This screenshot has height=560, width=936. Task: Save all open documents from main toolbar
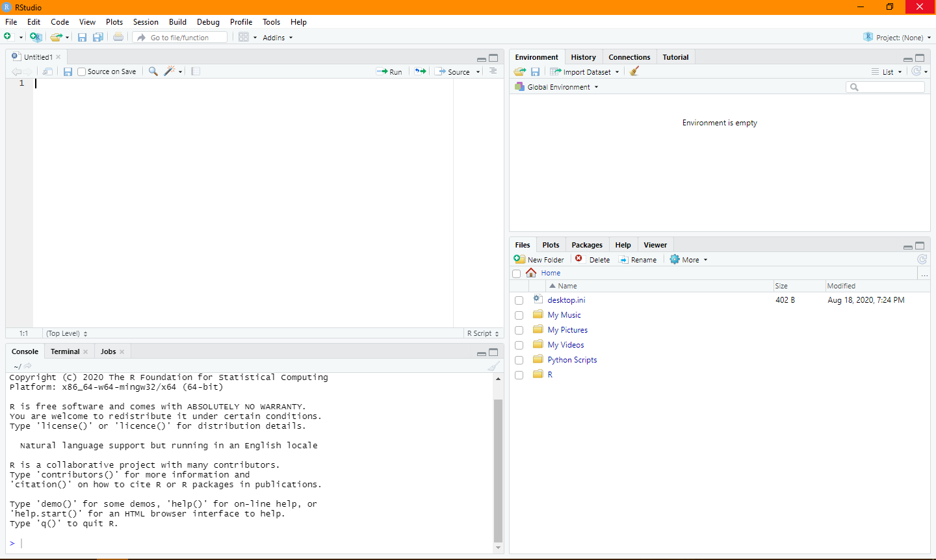(x=98, y=37)
